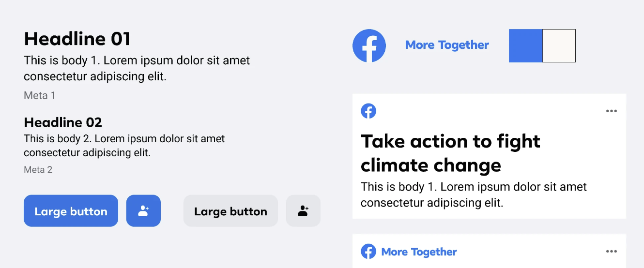
Task: Click the gray add-friend icon button
Action: (303, 211)
